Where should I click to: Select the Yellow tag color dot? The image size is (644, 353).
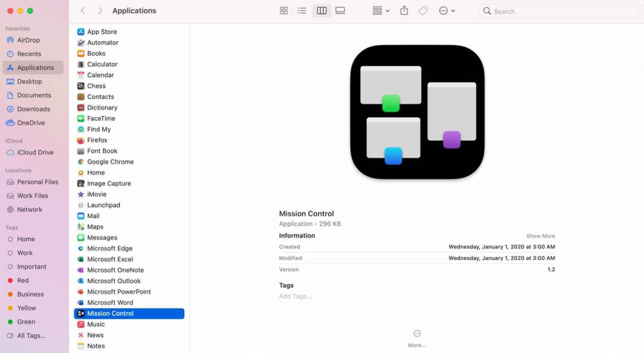tap(10, 308)
